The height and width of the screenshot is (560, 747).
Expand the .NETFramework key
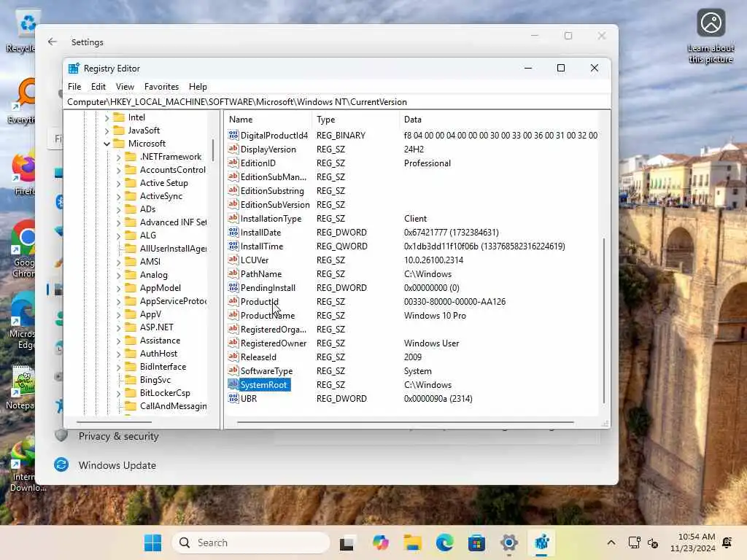pyautogui.click(x=119, y=157)
